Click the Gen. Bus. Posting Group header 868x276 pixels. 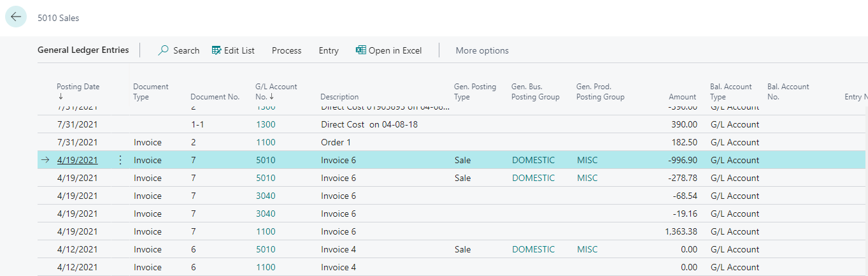point(536,91)
